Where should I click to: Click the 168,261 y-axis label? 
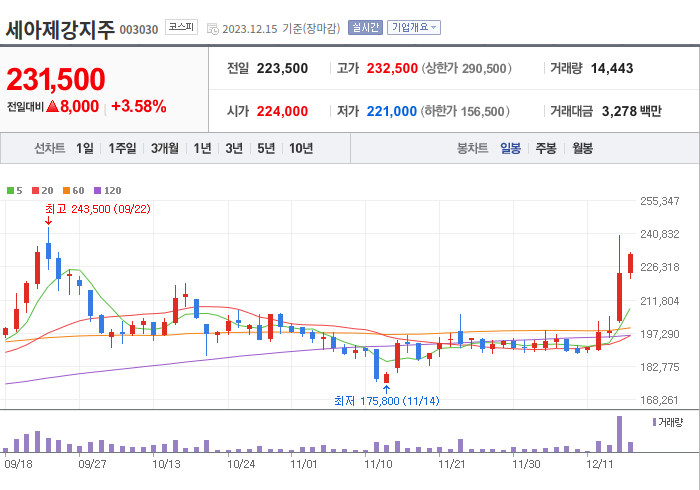pos(660,400)
